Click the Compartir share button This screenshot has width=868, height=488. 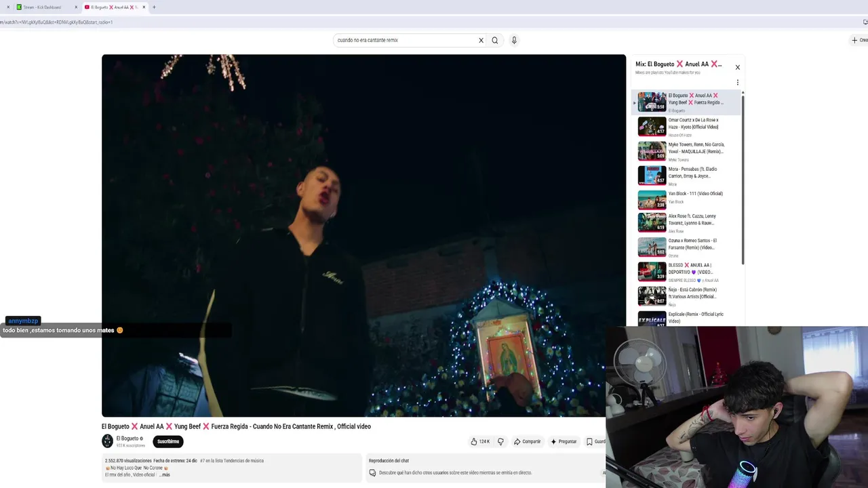point(527,441)
